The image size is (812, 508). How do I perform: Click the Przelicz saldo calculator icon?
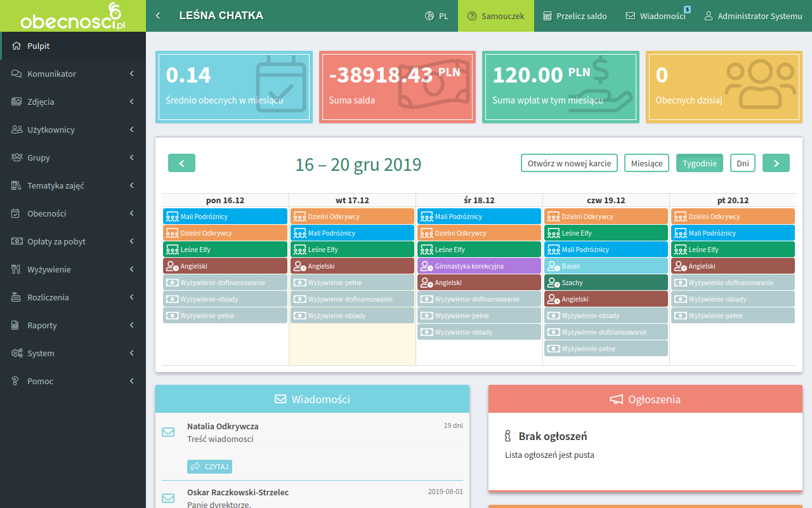[x=547, y=16]
